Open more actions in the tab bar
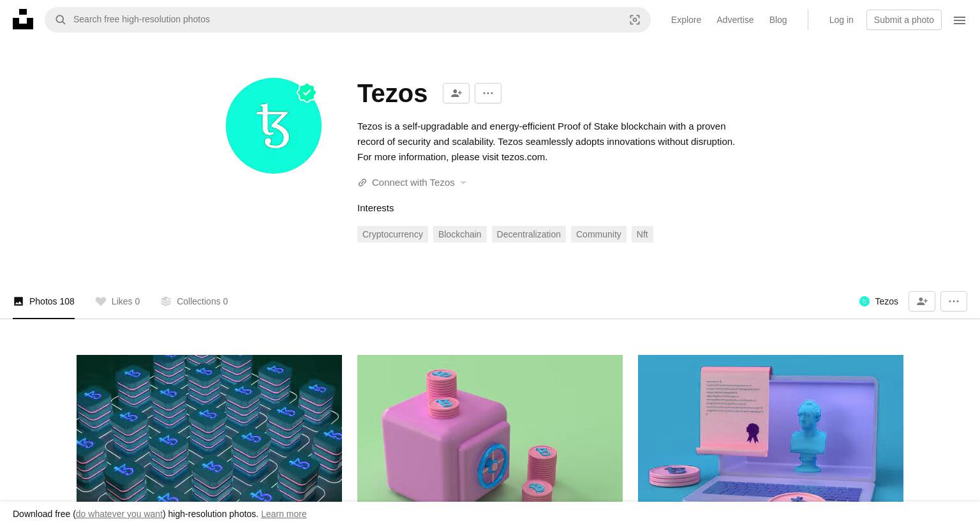This screenshot has height=526, width=980. tap(954, 301)
